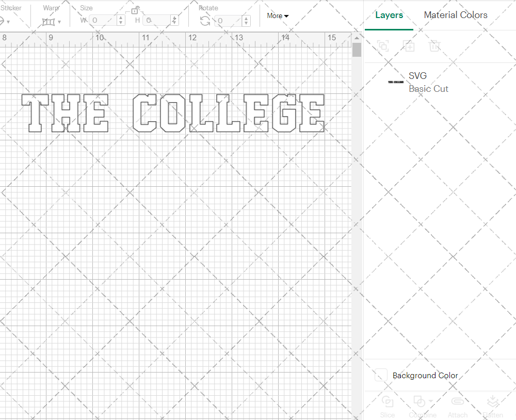Click the Rotate circular arrows icon
This screenshot has width=516, height=420.
[205, 21]
